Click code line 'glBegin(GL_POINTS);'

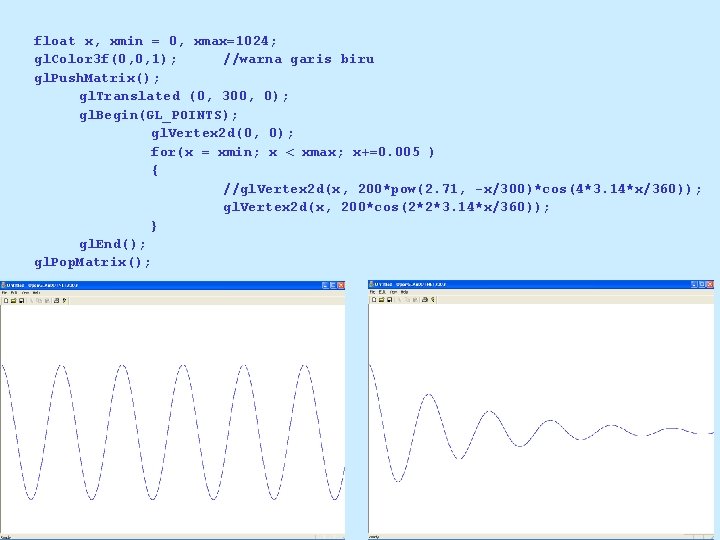click(158, 115)
